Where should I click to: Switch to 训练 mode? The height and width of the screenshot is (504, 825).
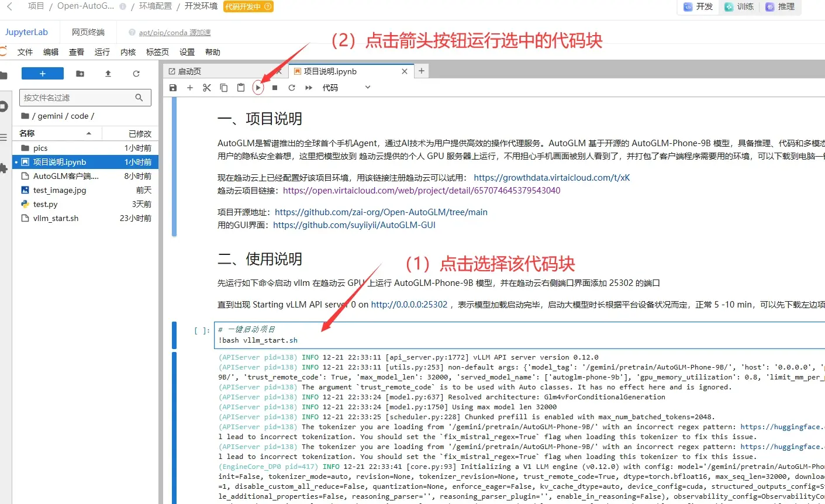[739, 6]
